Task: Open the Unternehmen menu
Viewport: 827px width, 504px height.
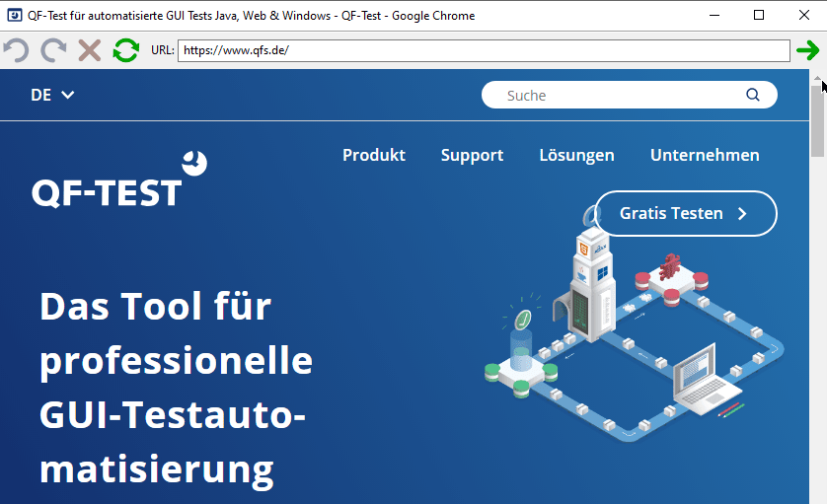Action: pyautogui.click(x=705, y=155)
